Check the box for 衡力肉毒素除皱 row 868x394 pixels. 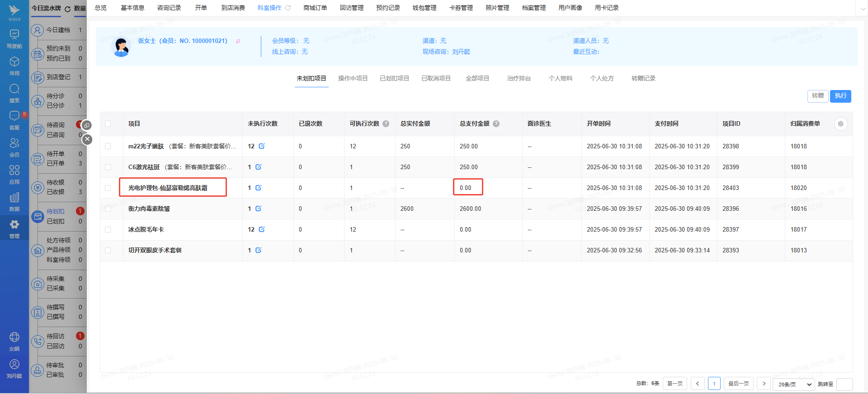108,209
